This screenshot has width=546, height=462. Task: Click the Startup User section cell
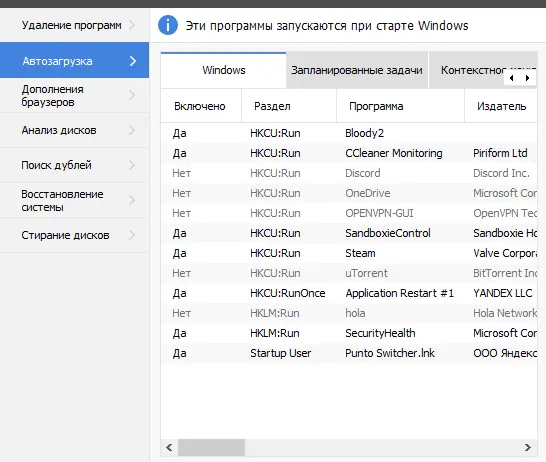[281, 353]
